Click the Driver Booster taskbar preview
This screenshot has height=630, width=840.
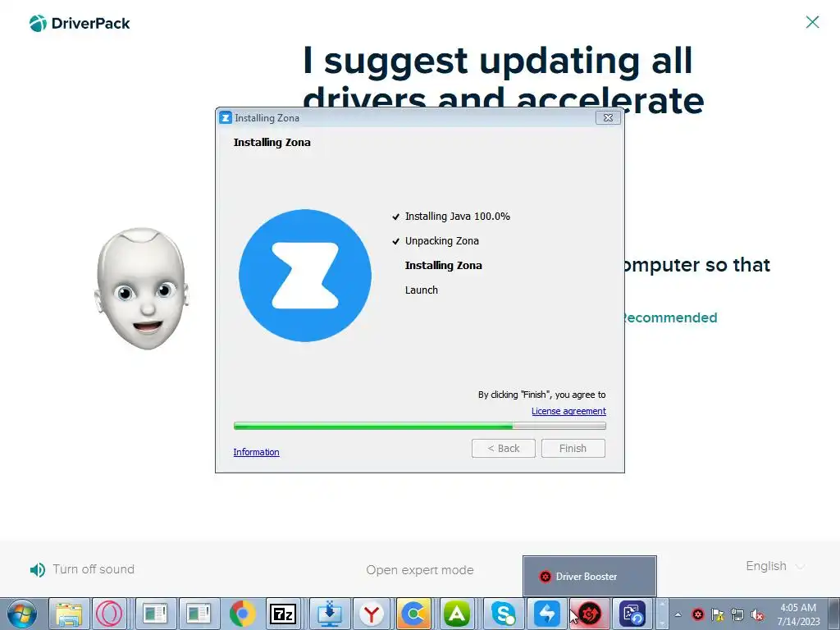click(x=589, y=577)
